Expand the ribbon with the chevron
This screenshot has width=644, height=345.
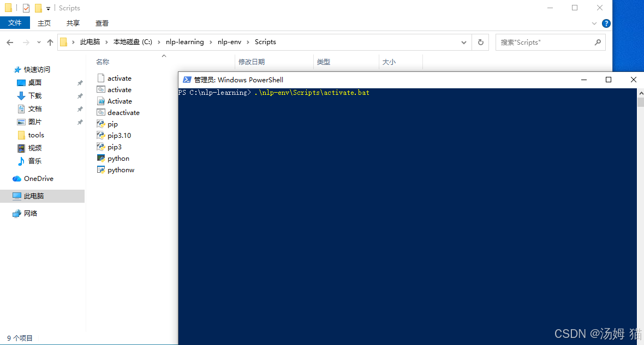coord(594,23)
